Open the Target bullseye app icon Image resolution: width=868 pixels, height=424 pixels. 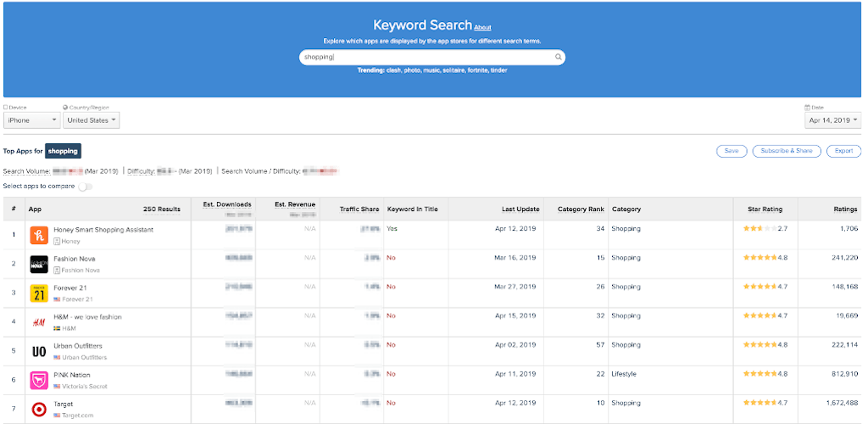click(x=39, y=410)
